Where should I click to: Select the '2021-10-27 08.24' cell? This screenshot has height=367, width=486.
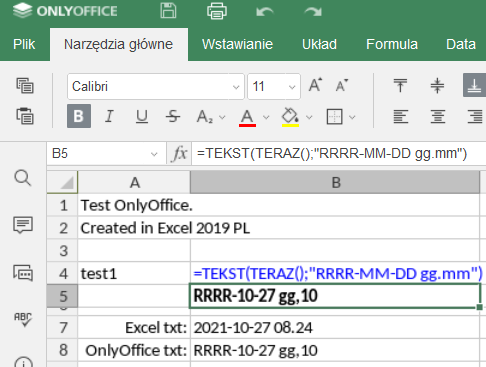pyautogui.click(x=335, y=327)
